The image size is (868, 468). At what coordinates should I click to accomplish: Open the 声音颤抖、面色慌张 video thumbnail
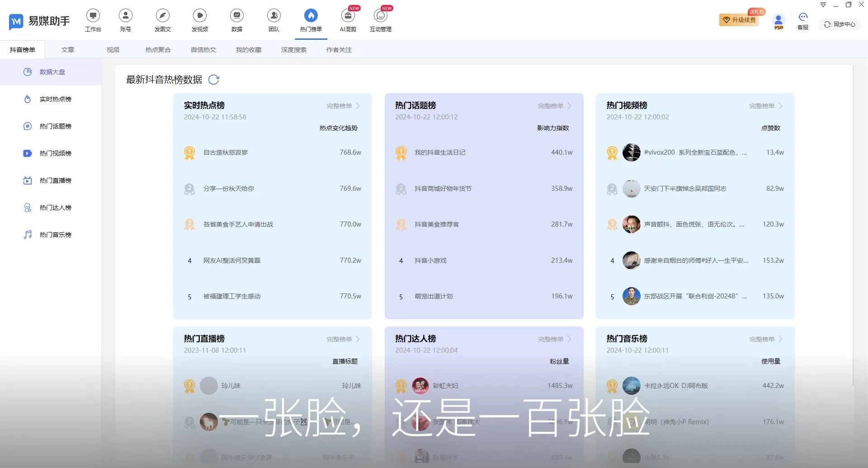tap(632, 224)
